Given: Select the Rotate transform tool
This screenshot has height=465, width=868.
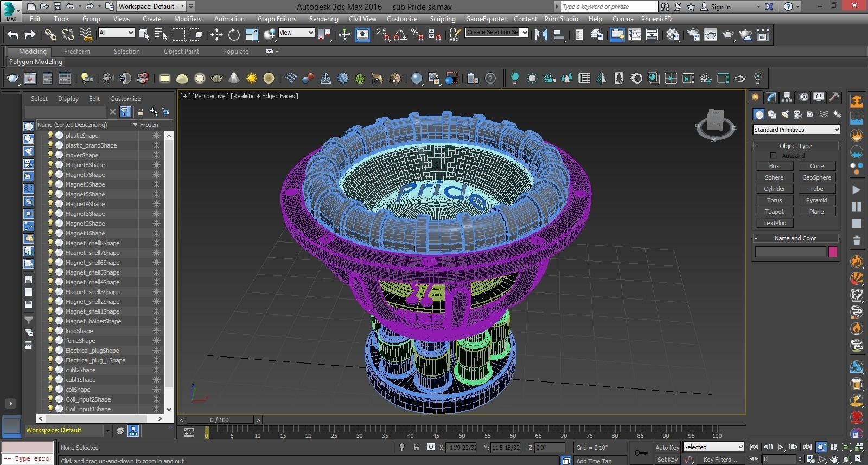Looking at the screenshot, I should [x=234, y=35].
